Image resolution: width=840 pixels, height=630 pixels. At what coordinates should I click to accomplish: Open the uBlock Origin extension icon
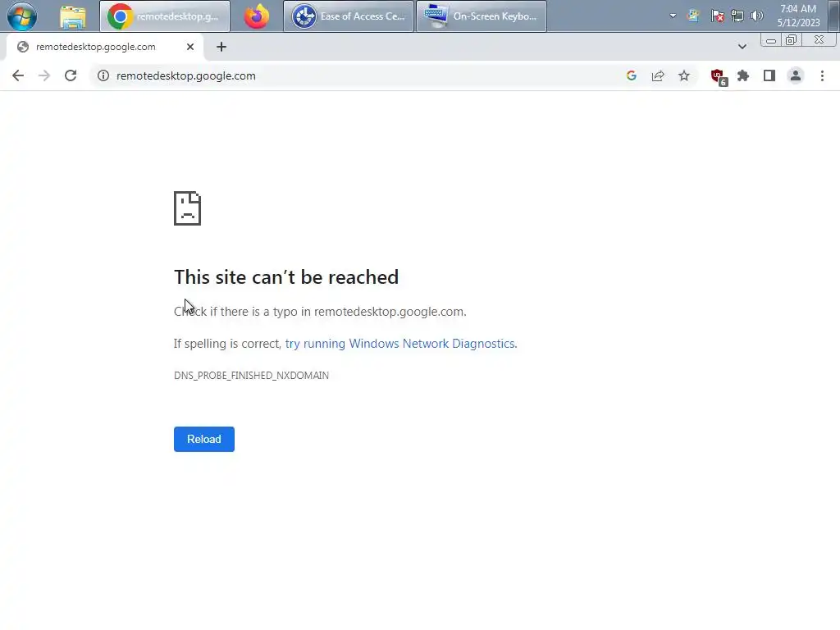click(718, 76)
